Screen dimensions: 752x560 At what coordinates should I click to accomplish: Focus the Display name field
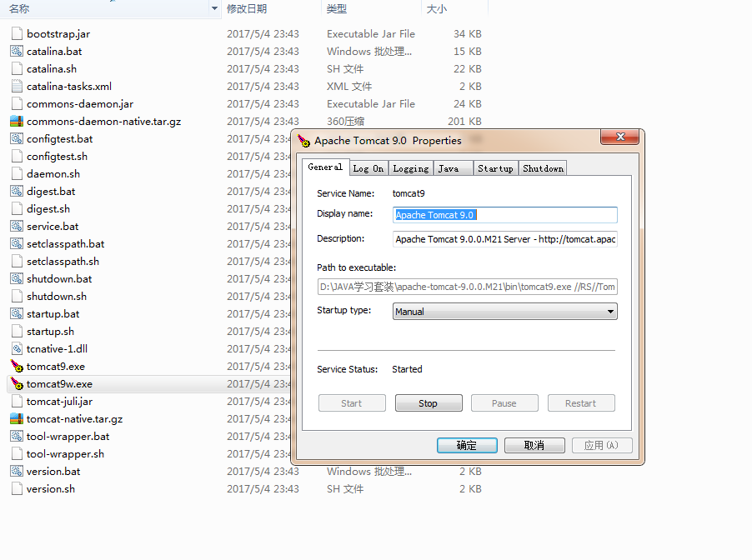click(x=504, y=215)
